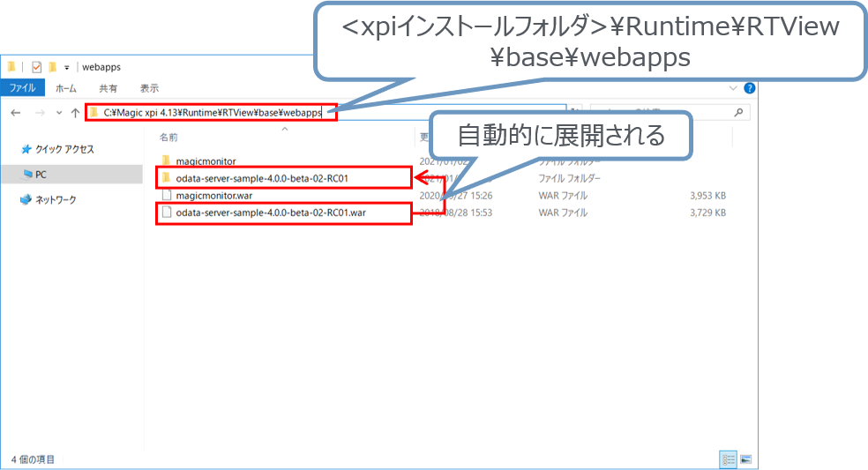
Task: Select クイック アクセス in the navigation pane
Action: pos(64,149)
